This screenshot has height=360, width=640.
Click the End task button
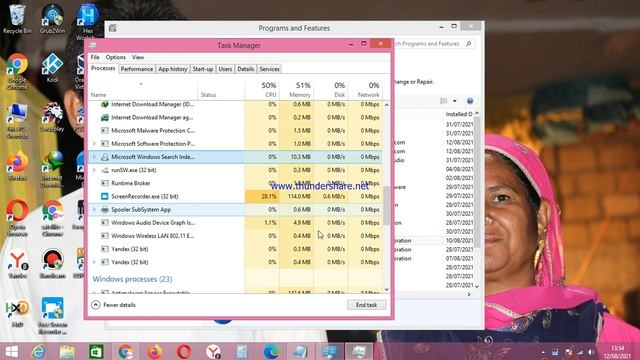click(x=367, y=305)
